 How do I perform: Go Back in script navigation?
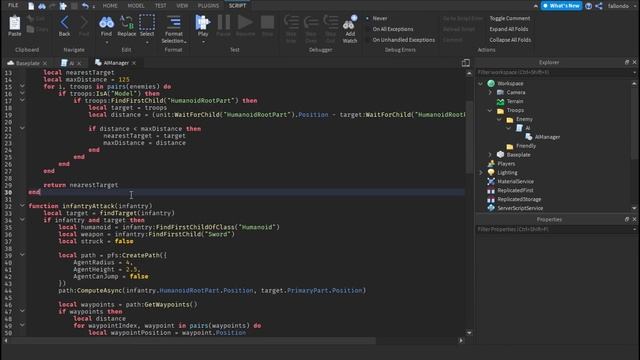64,23
